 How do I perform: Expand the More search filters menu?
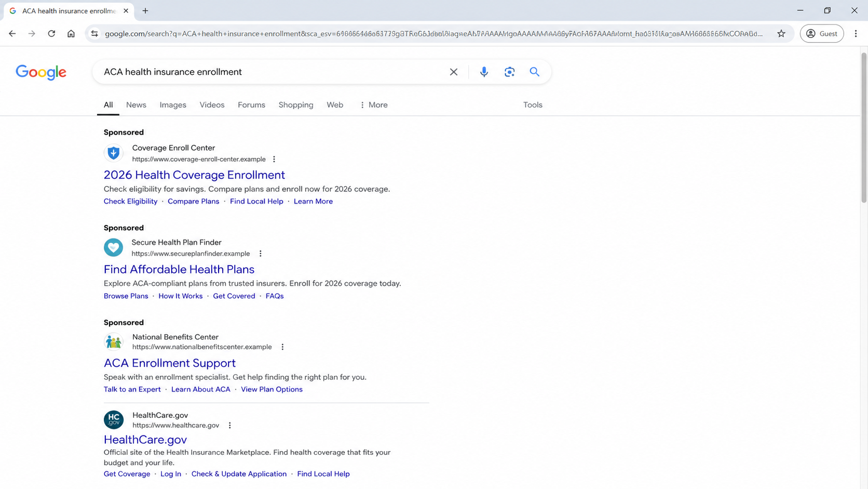point(373,105)
